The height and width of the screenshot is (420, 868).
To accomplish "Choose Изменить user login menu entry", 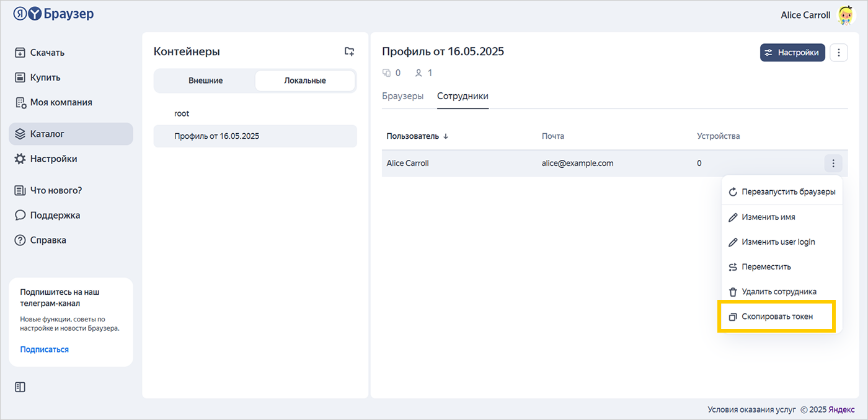I will tap(782, 242).
